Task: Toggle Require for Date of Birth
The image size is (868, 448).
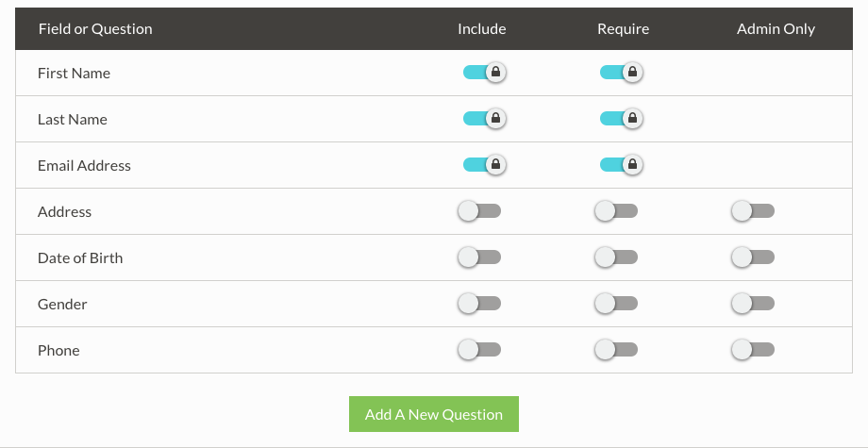Action: click(616, 257)
